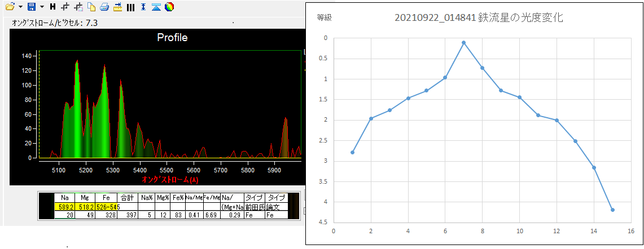This screenshot has width=644, height=249.
Task: Click the Fe value 328 cell
Action: click(106, 215)
